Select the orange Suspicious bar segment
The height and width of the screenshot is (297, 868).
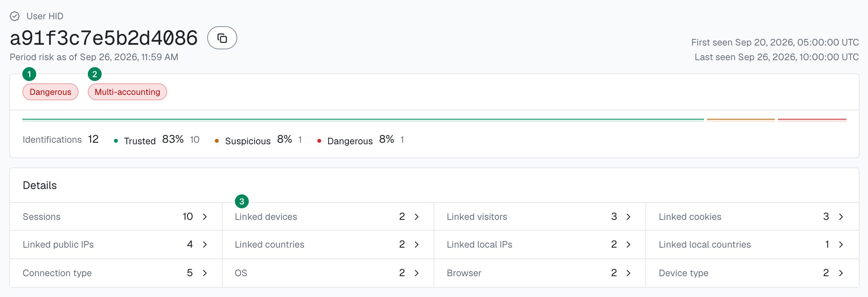pos(741,120)
